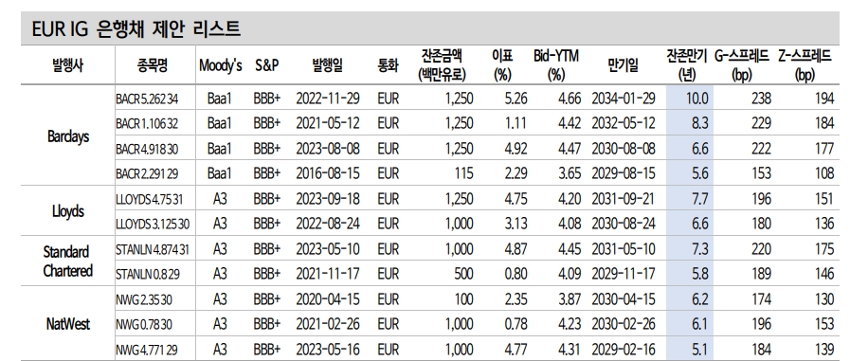This screenshot has height=361, width=868.
Task: Select issue date '2023-09-18'
Action: click(x=328, y=199)
